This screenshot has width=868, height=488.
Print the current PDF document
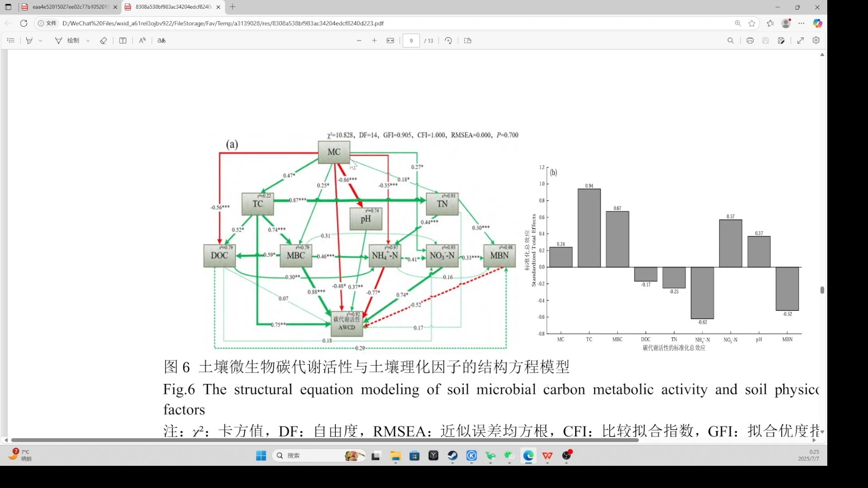tap(750, 40)
